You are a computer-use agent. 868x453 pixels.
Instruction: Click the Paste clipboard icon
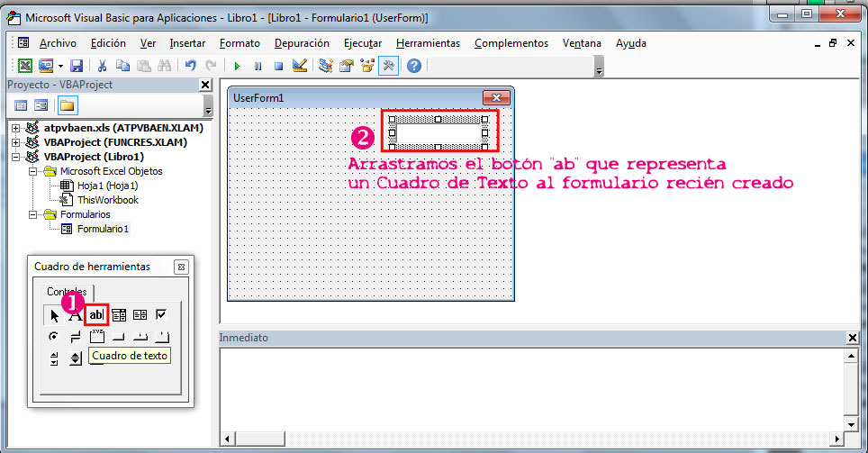pyautogui.click(x=143, y=66)
